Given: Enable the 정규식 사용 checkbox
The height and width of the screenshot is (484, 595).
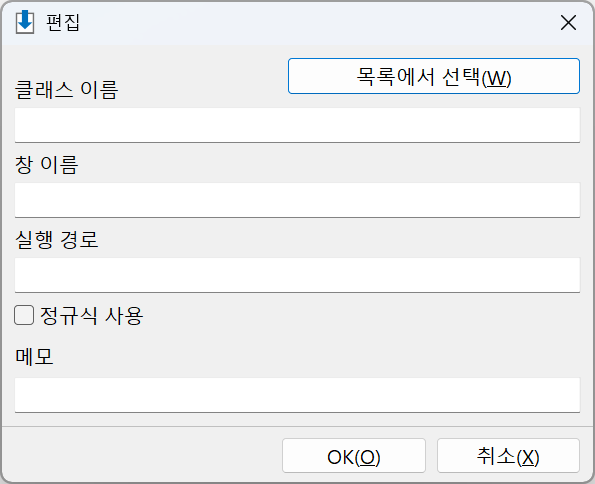Looking at the screenshot, I should [24, 315].
